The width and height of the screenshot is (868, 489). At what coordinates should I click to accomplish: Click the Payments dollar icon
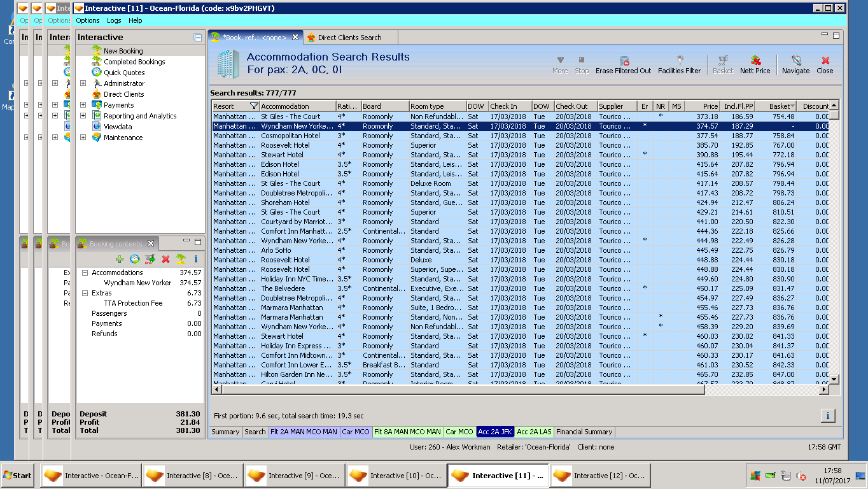coord(97,105)
